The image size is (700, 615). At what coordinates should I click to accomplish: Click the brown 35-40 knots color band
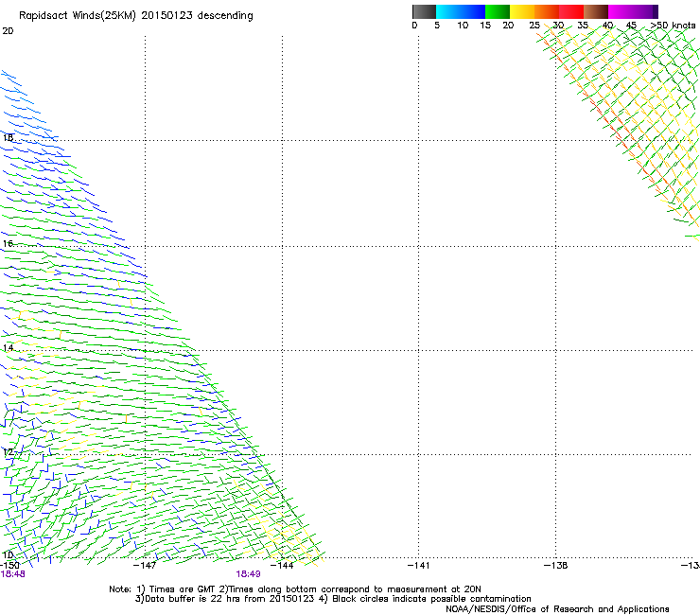tap(596, 11)
